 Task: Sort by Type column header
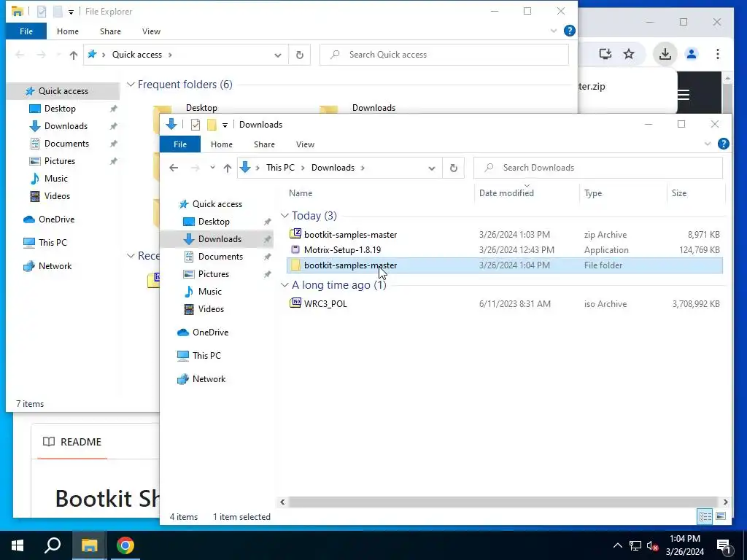[623, 192]
